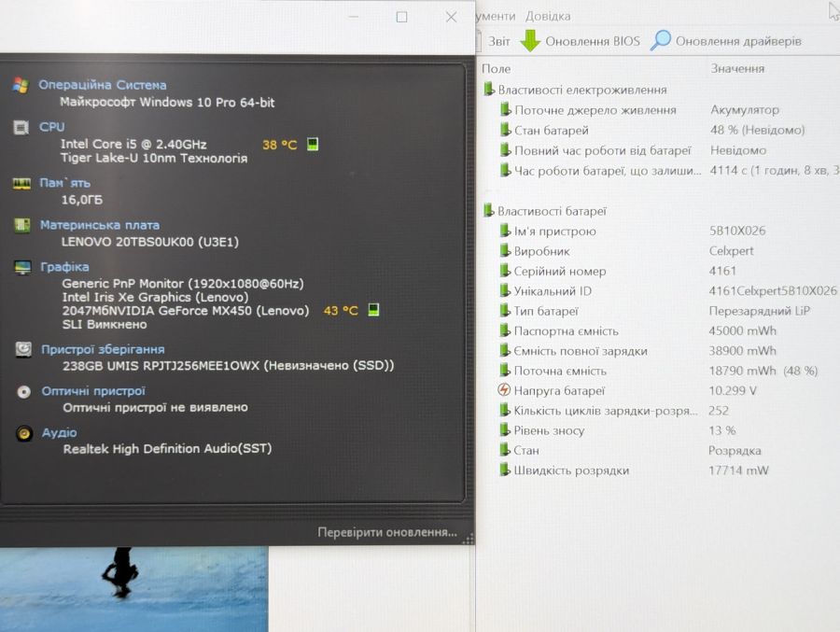Click the CPU temperature indicator icon beside 38 °C
840x632 pixels.
pyautogui.click(x=313, y=144)
